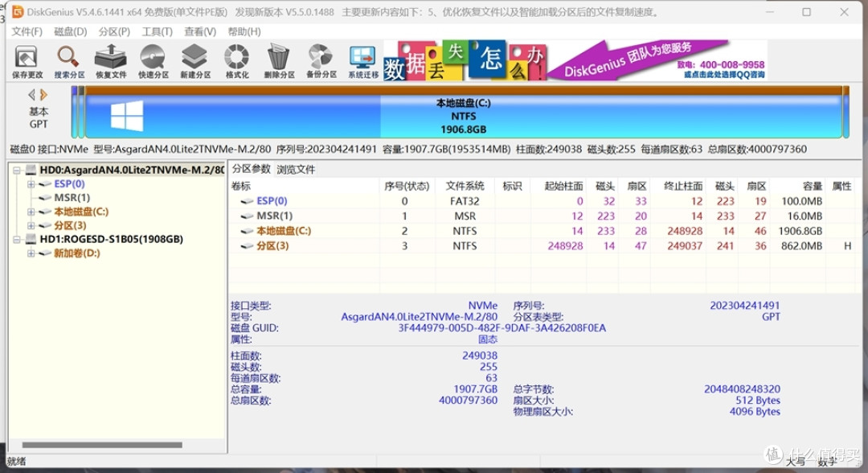Click the DiskGenius data recovery ad banner

click(575, 60)
